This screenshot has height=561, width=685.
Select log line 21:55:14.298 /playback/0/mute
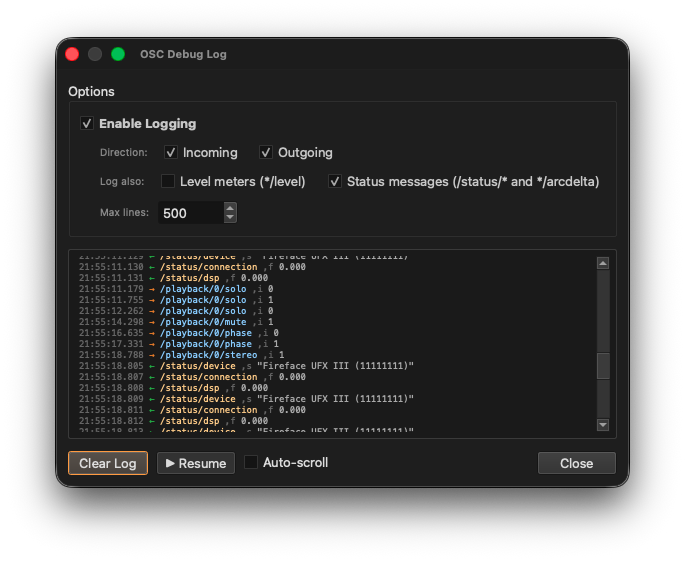point(176,322)
